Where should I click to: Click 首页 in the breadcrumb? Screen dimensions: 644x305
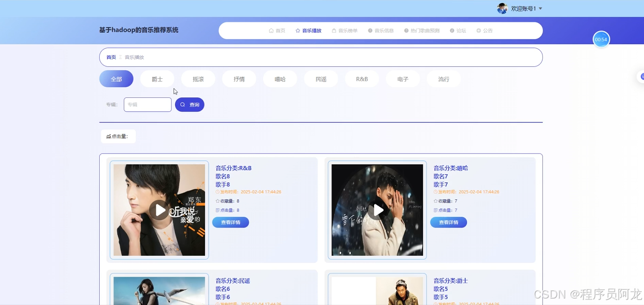click(x=111, y=57)
